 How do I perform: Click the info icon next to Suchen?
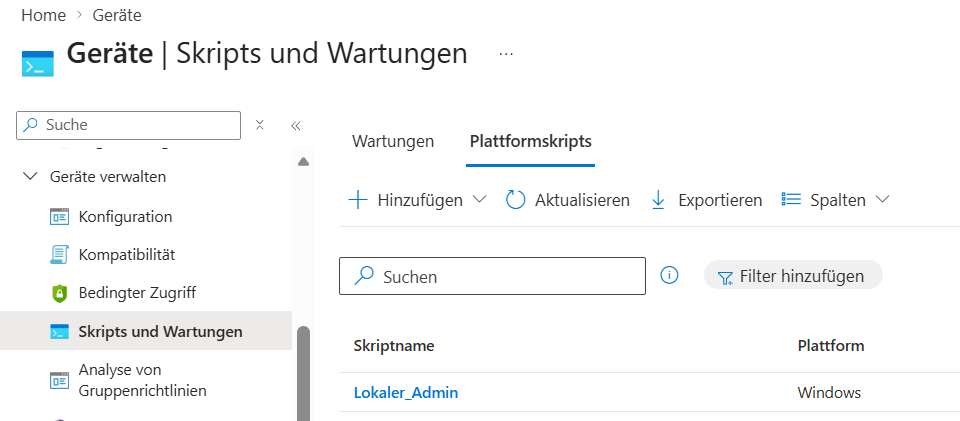[x=670, y=276]
